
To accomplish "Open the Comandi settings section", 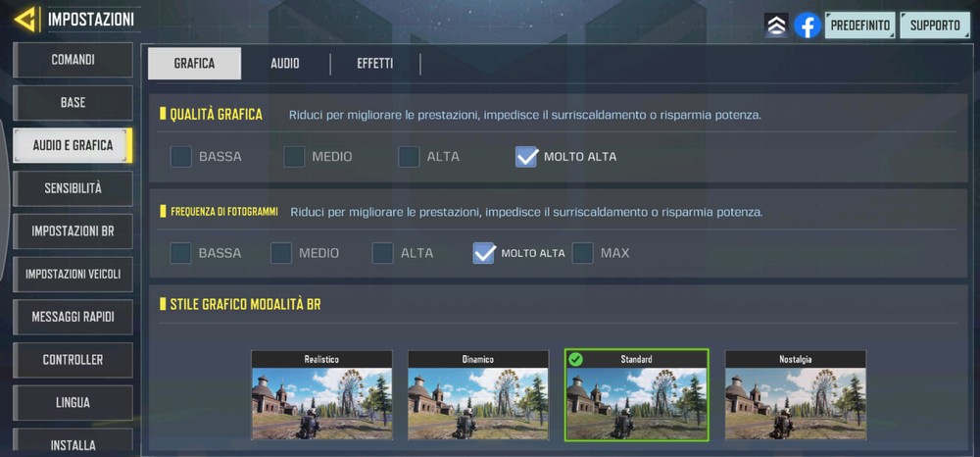I will pyautogui.click(x=73, y=60).
